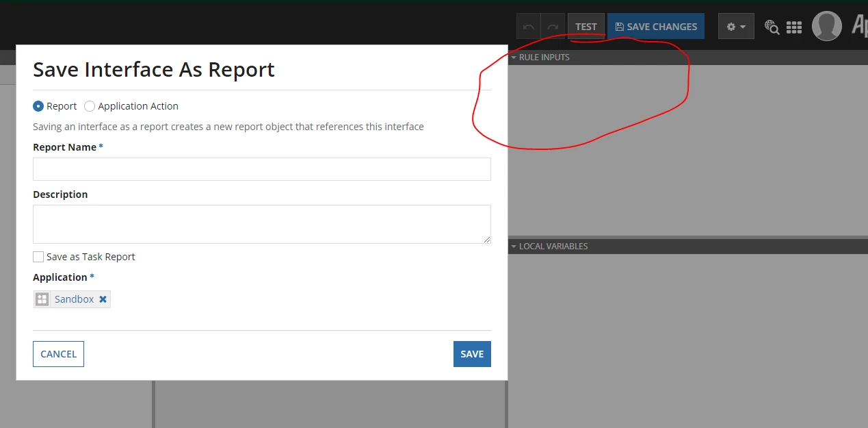Click the Application field label
Screen dimensions: 868x428
pyautogui.click(x=60, y=277)
